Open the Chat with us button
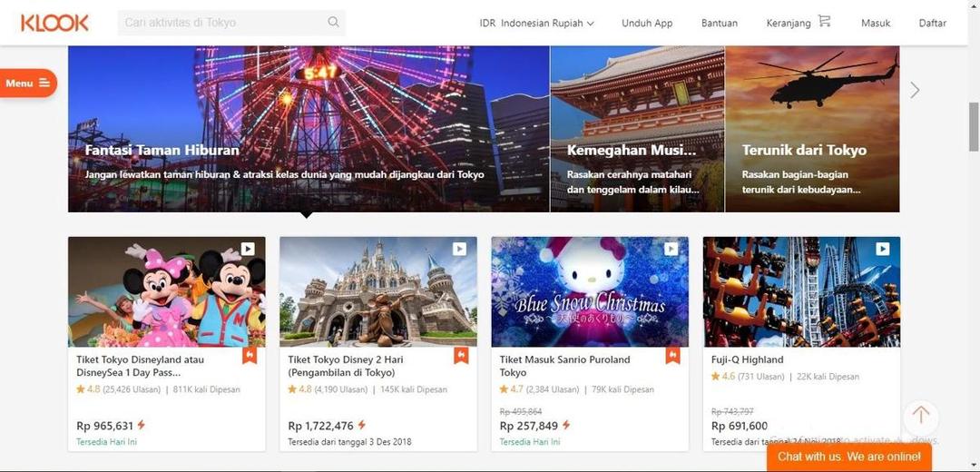This screenshot has width=980, height=472. 848,457
